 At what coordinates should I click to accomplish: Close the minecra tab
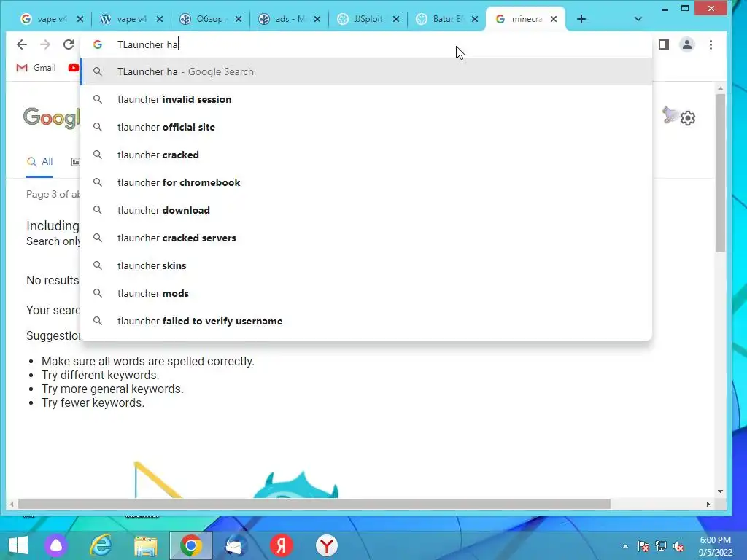554,19
